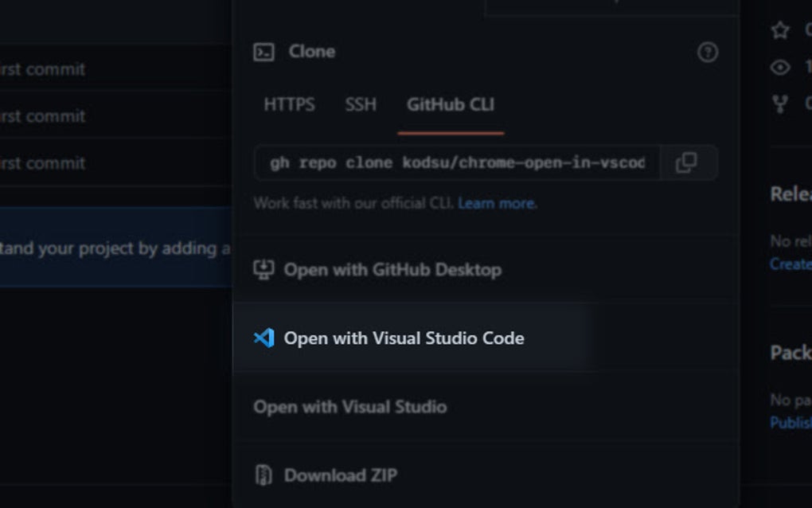Switch to the HTTPS clone tab
This screenshot has width=812, height=508.
(289, 104)
